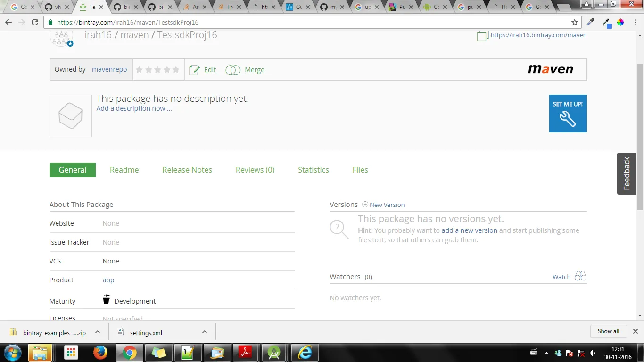Open the 'app' product link
Image resolution: width=644 pixels, height=362 pixels.
108,280
